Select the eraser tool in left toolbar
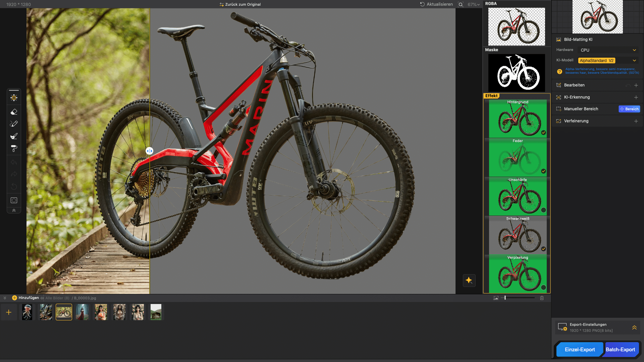 tap(14, 112)
